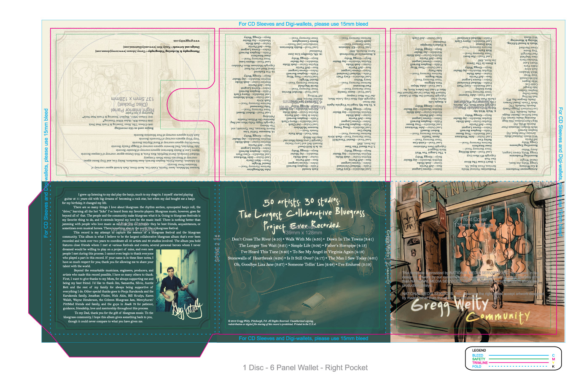Click the folded paper illustration on the back cover
The height and width of the screenshot is (392, 581).
click(x=314, y=301)
